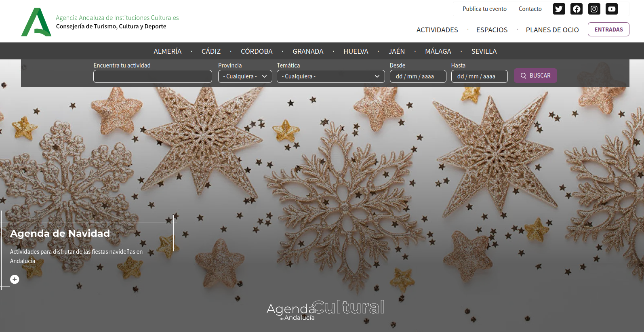The height and width of the screenshot is (335, 644).
Task: Open Agencia Andaluza de Instituciones Culturales link
Action: (117, 18)
